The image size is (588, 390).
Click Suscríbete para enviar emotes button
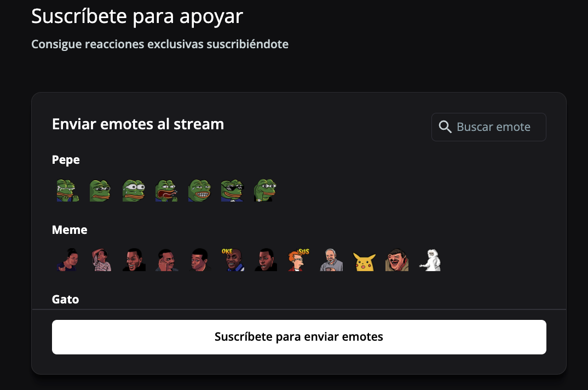(x=299, y=337)
